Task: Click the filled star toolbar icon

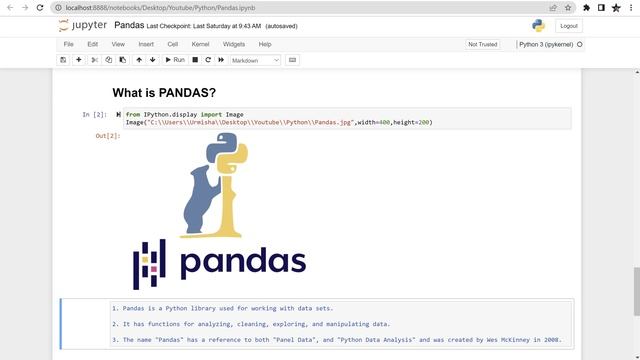Action: point(616,8)
